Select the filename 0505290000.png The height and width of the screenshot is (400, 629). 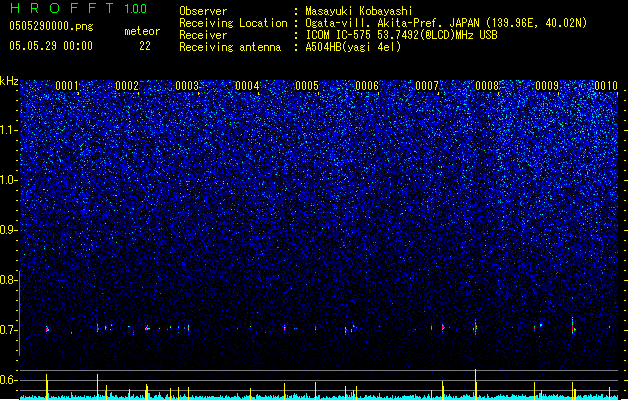pyautogui.click(x=51, y=26)
